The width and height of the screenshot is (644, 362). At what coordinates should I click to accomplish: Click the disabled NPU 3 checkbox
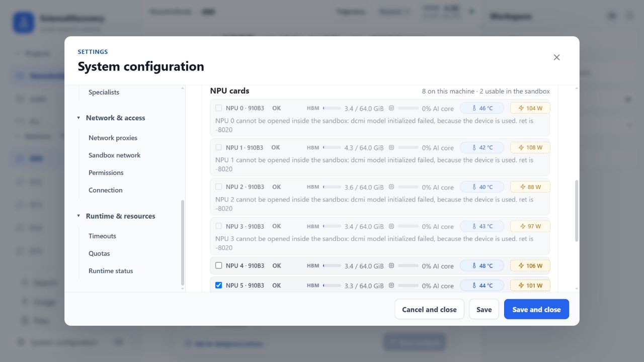click(x=218, y=226)
